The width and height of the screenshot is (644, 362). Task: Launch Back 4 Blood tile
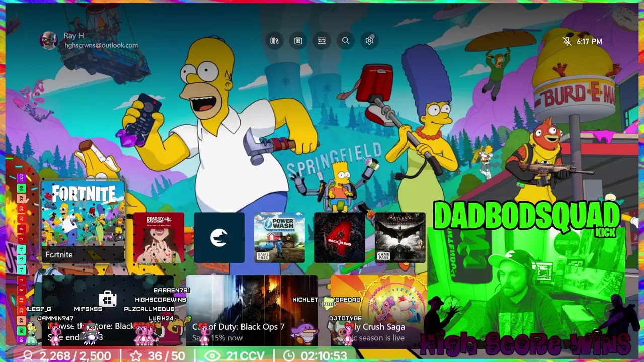click(340, 238)
